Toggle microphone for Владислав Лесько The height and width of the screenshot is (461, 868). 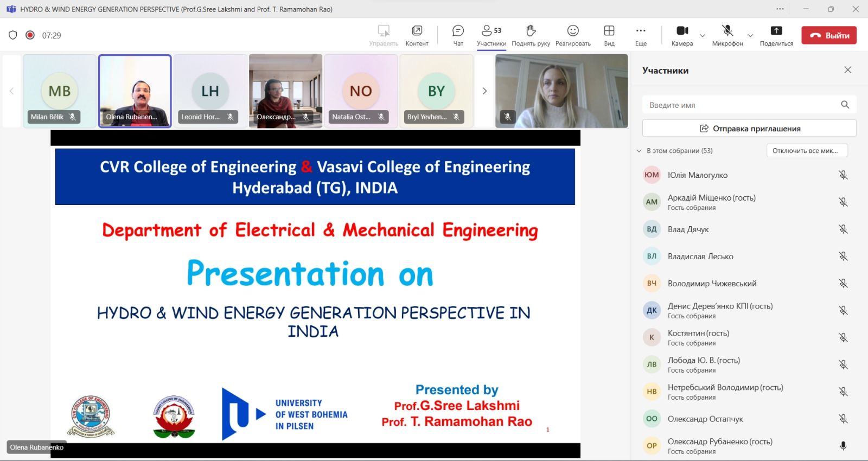tap(843, 256)
